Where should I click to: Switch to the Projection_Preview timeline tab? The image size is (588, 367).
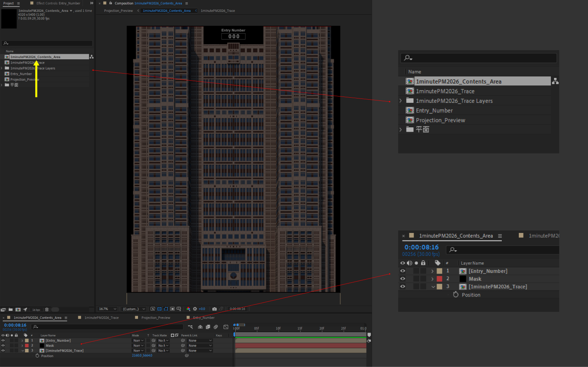point(155,318)
